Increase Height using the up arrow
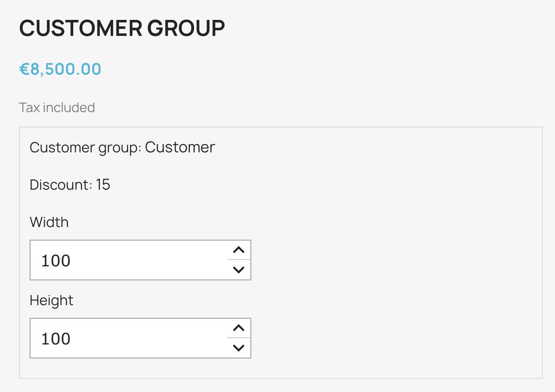 (238, 328)
